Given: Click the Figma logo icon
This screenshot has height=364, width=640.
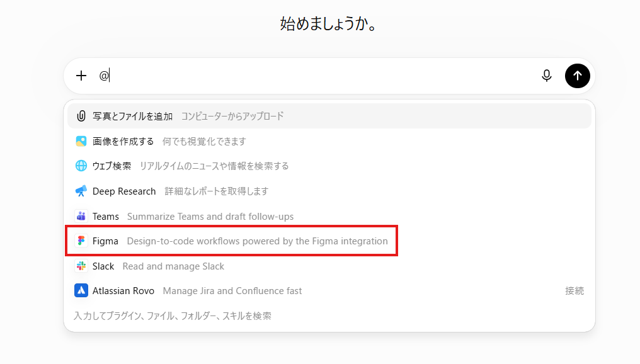Looking at the screenshot, I should pyautogui.click(x=81, y=241).
